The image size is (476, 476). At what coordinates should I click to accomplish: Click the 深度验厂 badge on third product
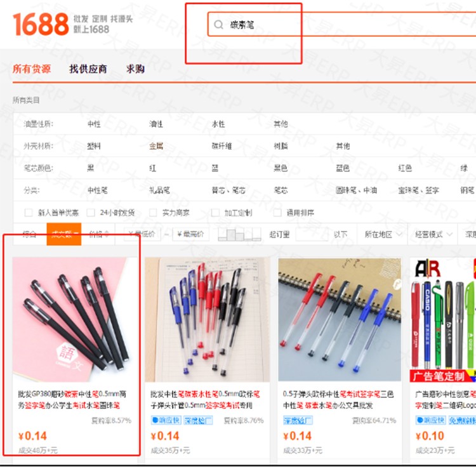tap(298, 420)
